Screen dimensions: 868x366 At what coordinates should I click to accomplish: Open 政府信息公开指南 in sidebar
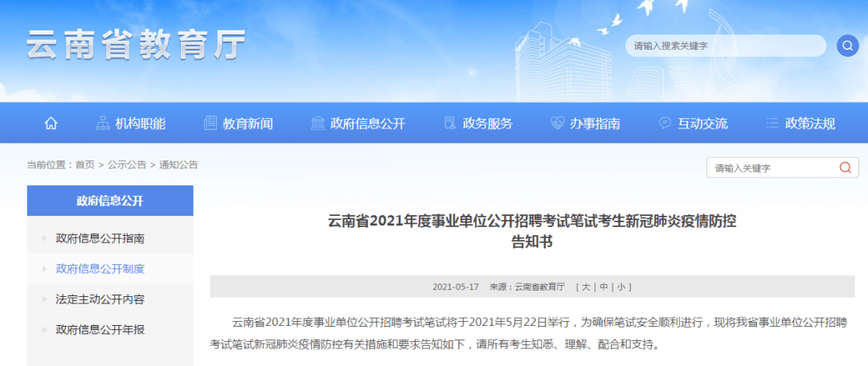click(x=100, y=239)
